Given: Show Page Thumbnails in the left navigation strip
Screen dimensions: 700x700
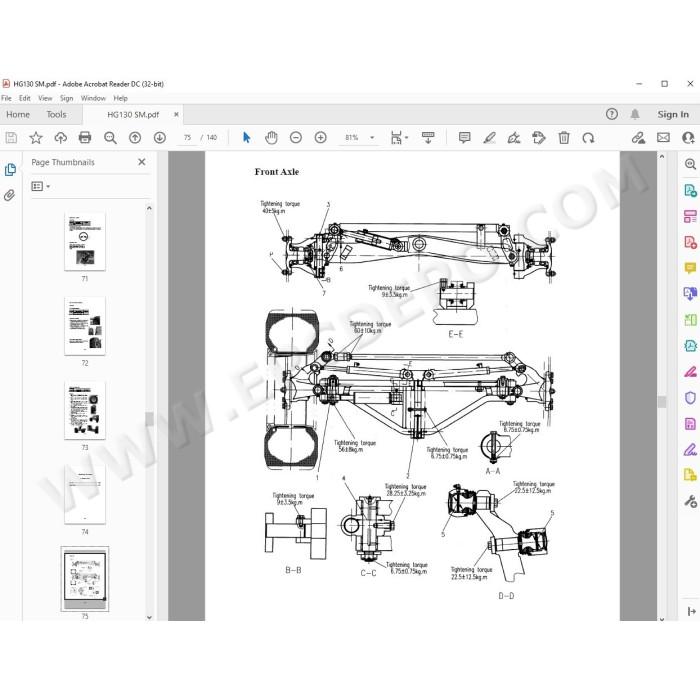Looking at the screenshot, I should click(x=10, y=170).
